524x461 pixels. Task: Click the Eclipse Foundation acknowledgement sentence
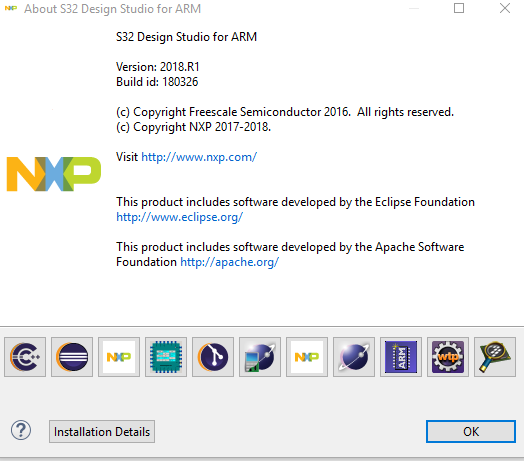[x=295, y=202]
